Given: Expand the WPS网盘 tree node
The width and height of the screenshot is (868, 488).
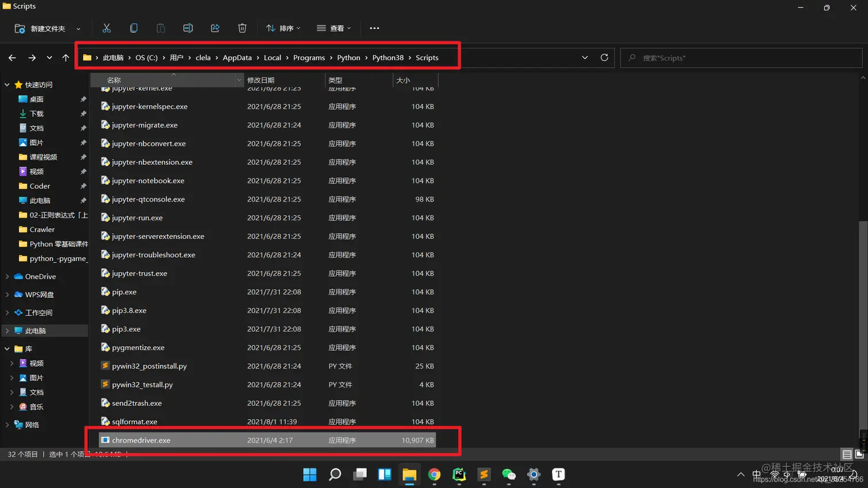Looking at the screenshot, I should coord(7,295).
